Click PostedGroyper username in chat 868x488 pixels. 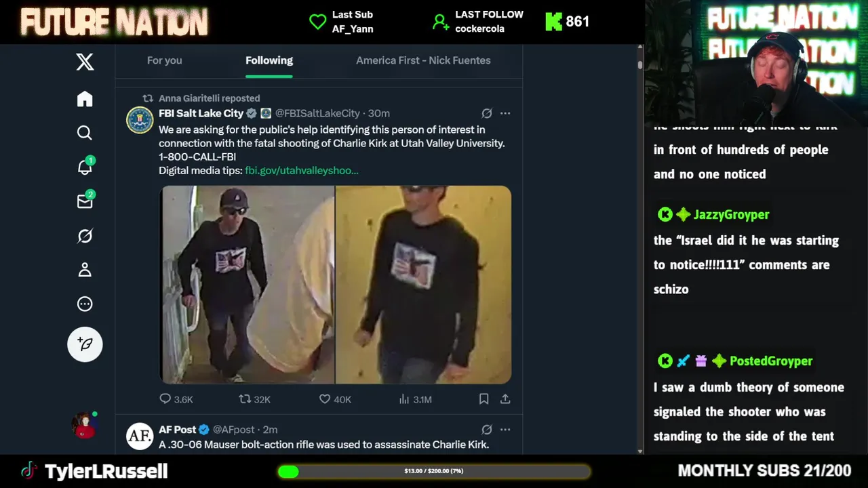coord(771,361)
